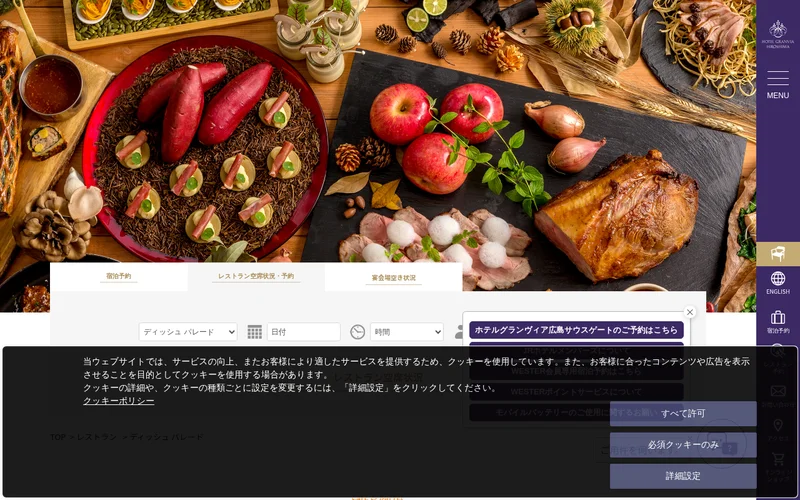Screen dimensions: 800x500
Task: Open 詳細設定 cookie settings button
Action: coord(683,476)
